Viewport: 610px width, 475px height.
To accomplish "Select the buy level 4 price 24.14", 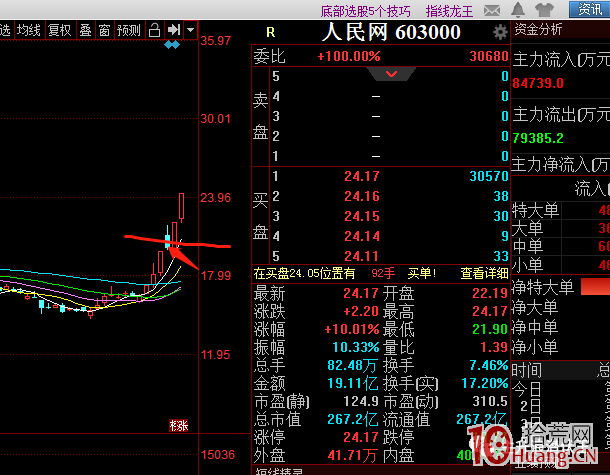I will tap(362, 236).
